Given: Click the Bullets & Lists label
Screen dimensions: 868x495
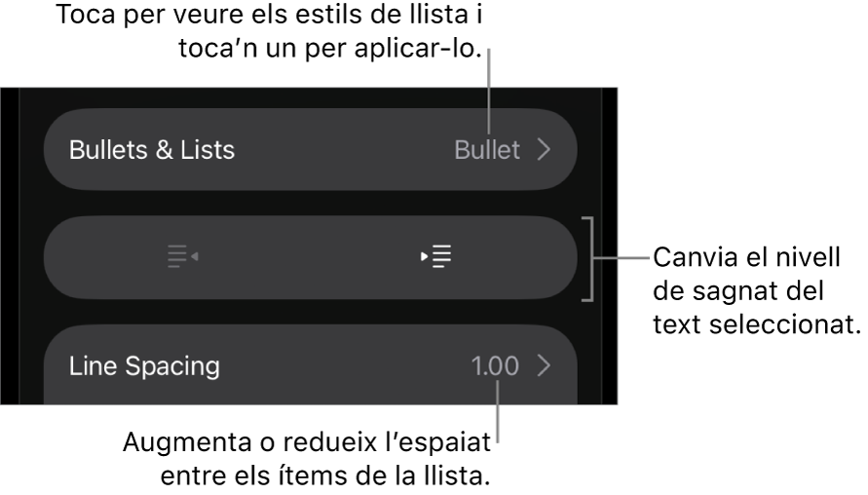Looking at the screenshot, I should tap(152, 149).
